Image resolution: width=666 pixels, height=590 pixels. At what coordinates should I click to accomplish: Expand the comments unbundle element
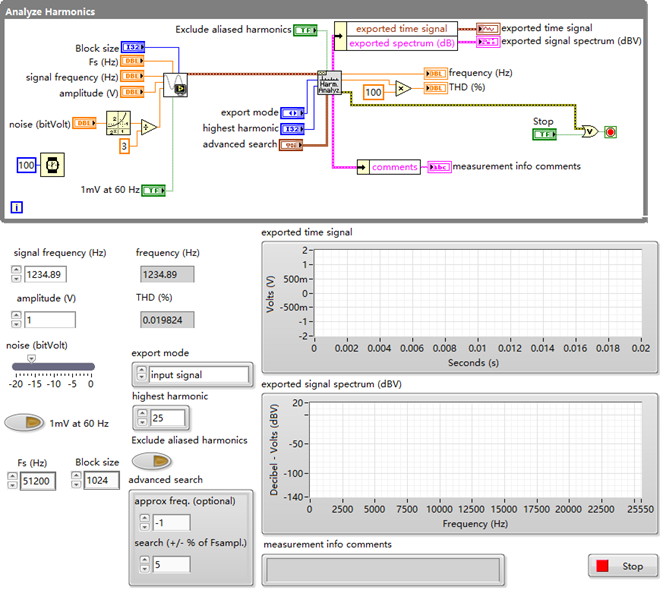pyautogui.click(x=394, y=167)
